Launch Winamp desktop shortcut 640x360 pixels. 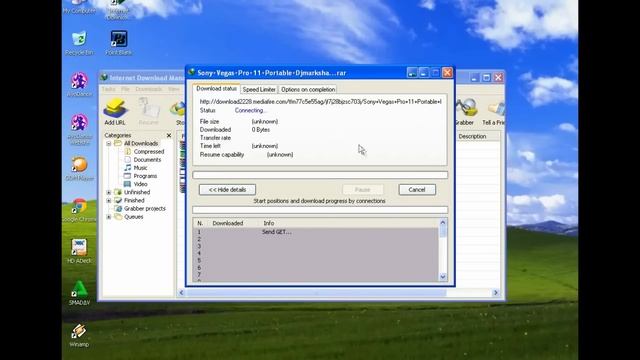pyautogui.click(x=79, y=335)
